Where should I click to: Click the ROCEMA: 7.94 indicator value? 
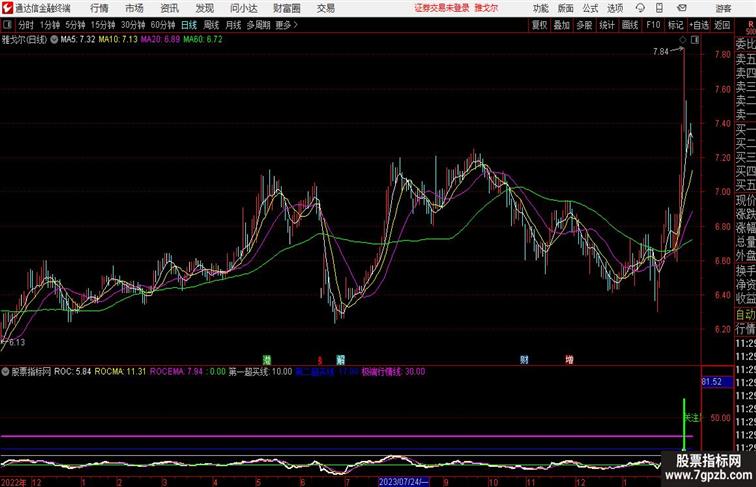pyautogui.click(x=176, y=372)
